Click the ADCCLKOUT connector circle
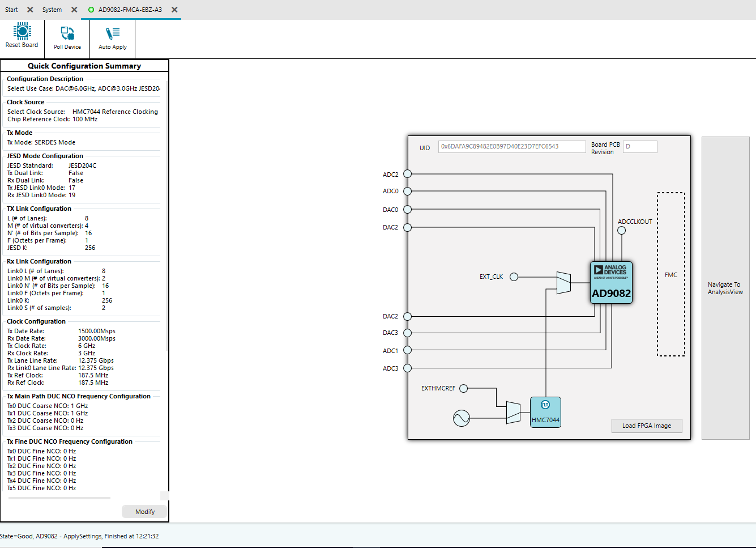 (621, 231)
